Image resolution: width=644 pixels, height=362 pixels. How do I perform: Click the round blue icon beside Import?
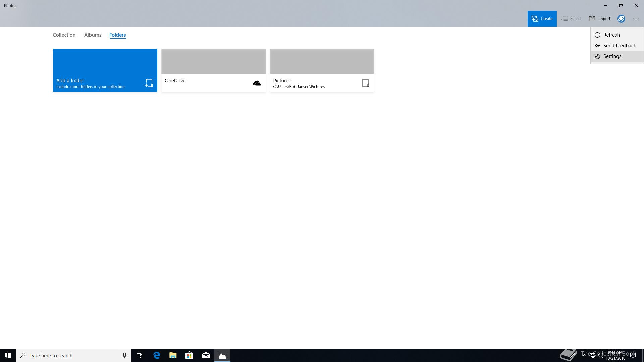pos(621,19)
